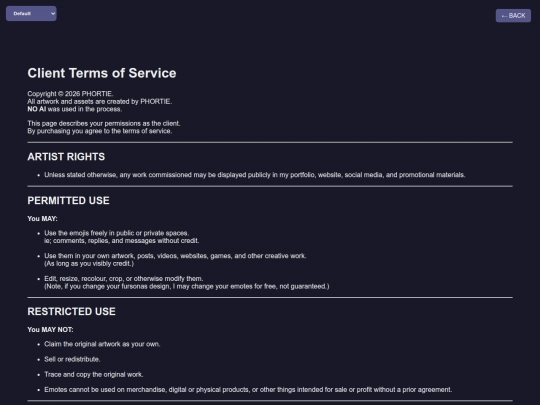The height and width of the screenshot is (405, 540).
Task: Click the Use the emojis freely line
Action: click(116, 233)
